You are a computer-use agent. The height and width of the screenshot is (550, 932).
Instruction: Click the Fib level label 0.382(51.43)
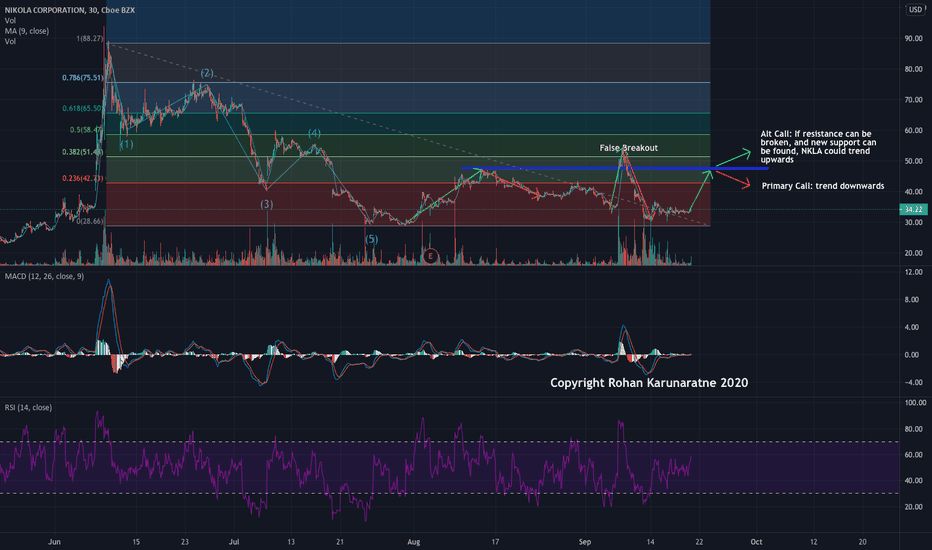[83, 152]
